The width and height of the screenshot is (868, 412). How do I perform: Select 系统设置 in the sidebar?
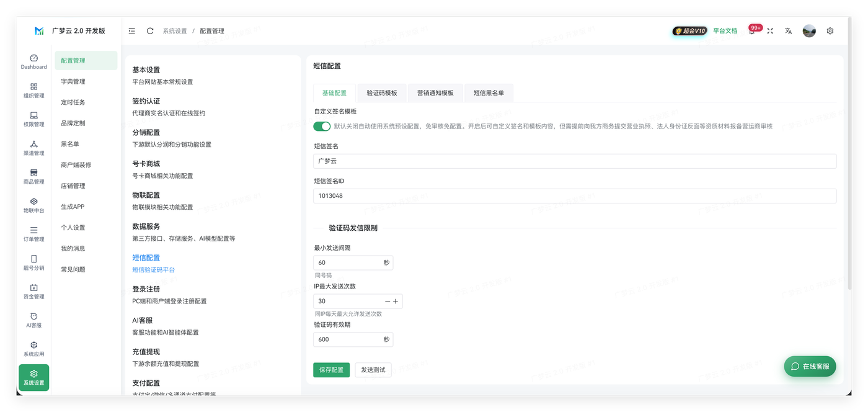tap(33, 377)
